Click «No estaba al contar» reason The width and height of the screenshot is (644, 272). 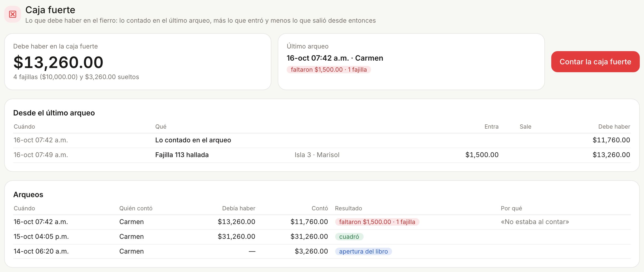[x=535, y=222]
